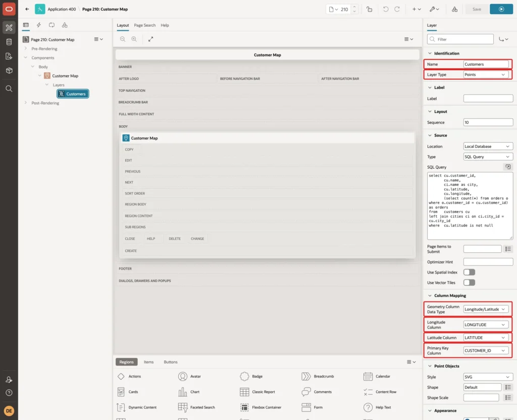517x420 pixels.
Task: Select the Layout tab
Action: (x=123, y=25)
